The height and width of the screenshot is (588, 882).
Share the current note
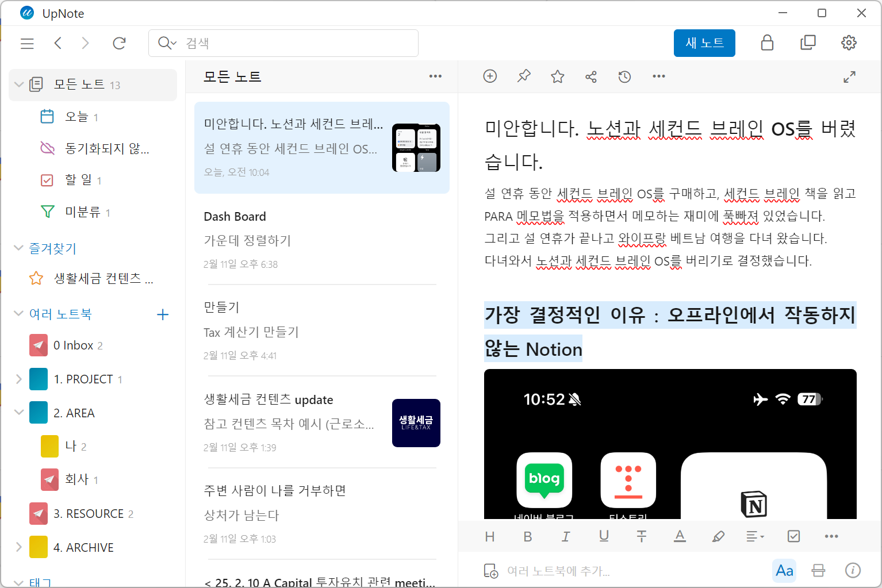tap(591, 76)
